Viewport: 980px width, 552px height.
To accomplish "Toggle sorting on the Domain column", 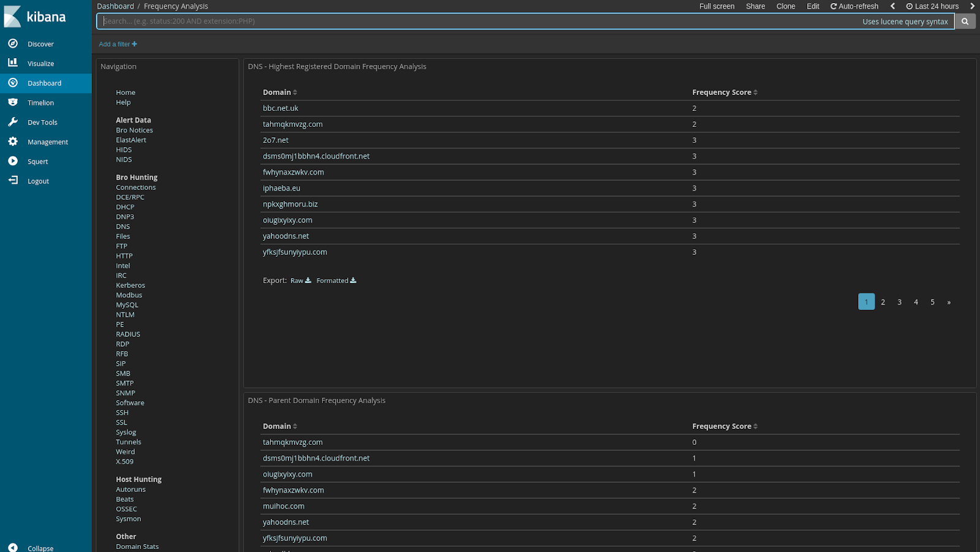I will [280, 92].
